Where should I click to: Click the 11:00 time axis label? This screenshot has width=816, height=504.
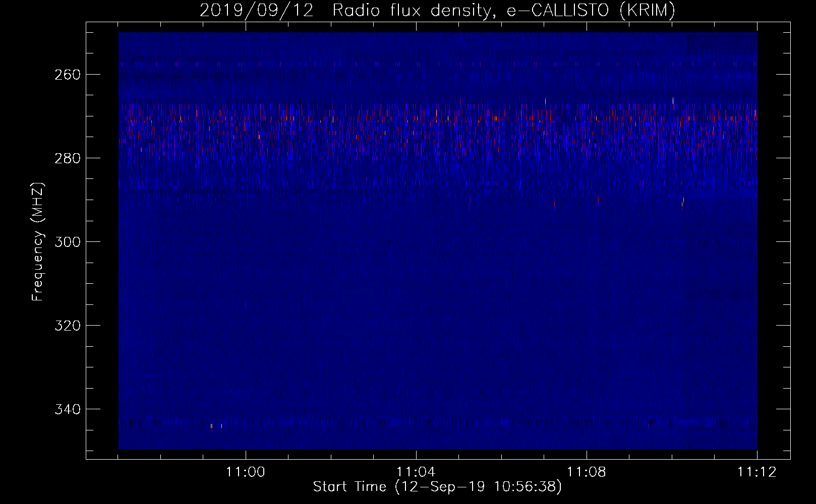(246, 472)
